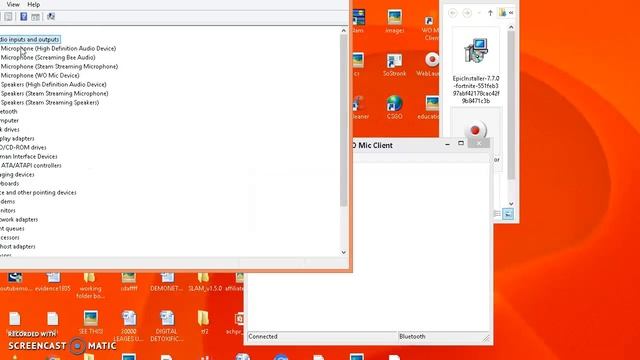Maximize the WO Mic Client window
Viewport: 640px width, 360px height.
pyautogui.click(x=461, y=144)
